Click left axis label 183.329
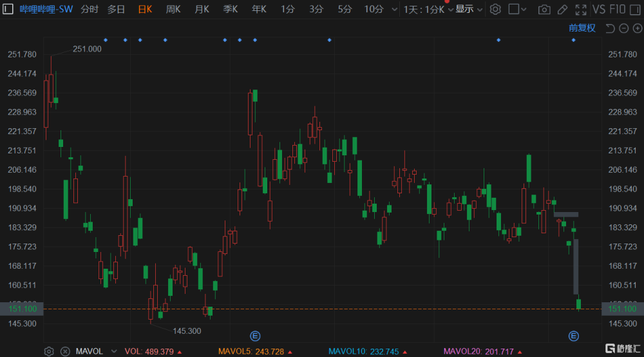 pos(22,227)
